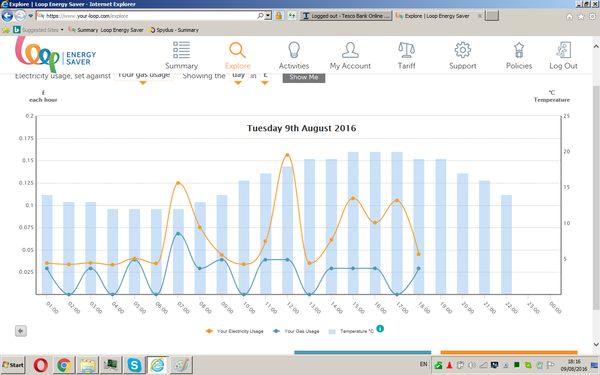The image size is (600, 375).
Task: Open the Policies icon
Action: click(x=519, y=50)
